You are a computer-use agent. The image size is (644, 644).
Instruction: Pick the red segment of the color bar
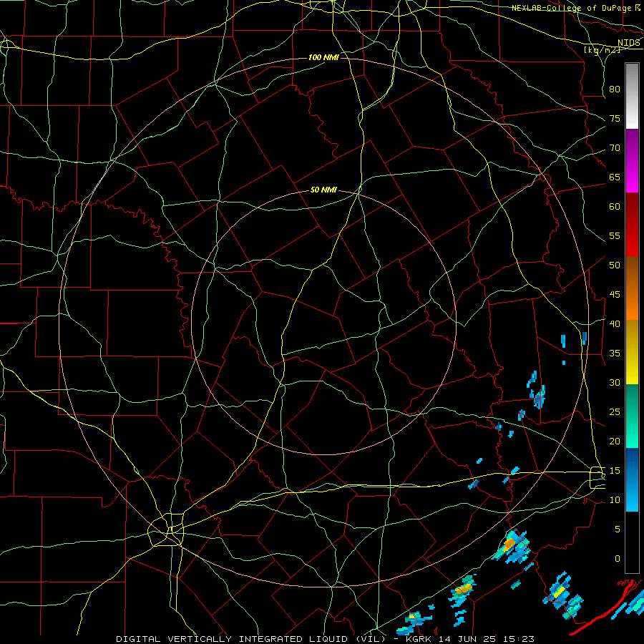coord(632,225)
